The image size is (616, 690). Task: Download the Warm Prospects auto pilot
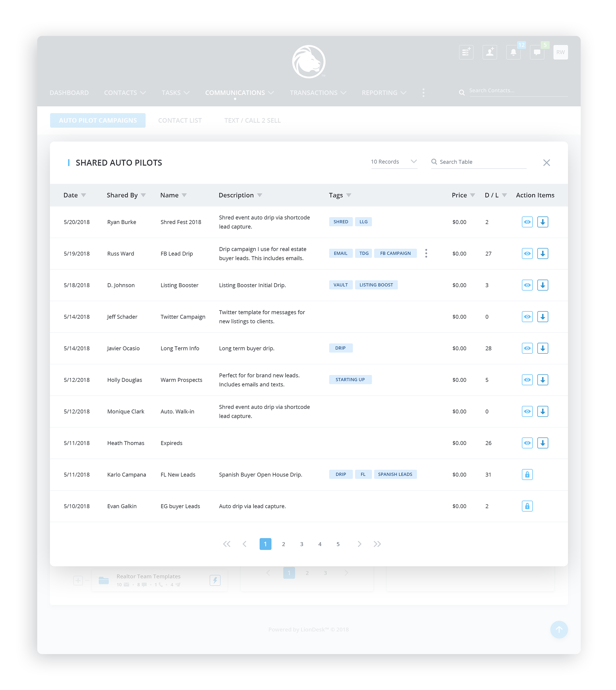coord(542,380)
